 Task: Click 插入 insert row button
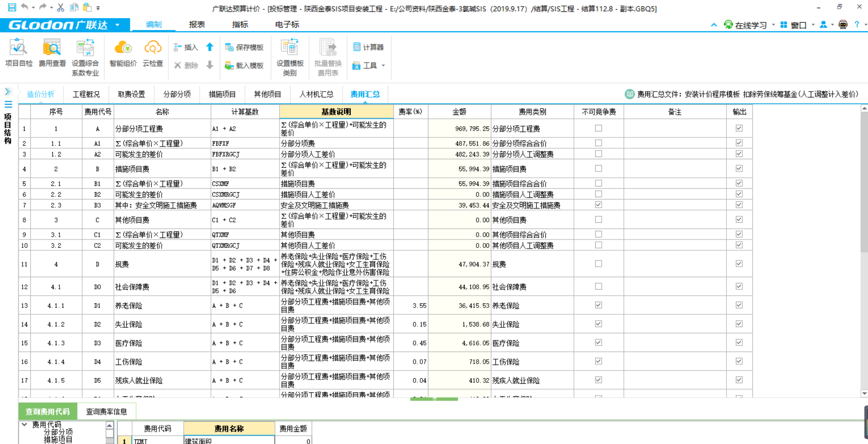click(x=186, y=47)
